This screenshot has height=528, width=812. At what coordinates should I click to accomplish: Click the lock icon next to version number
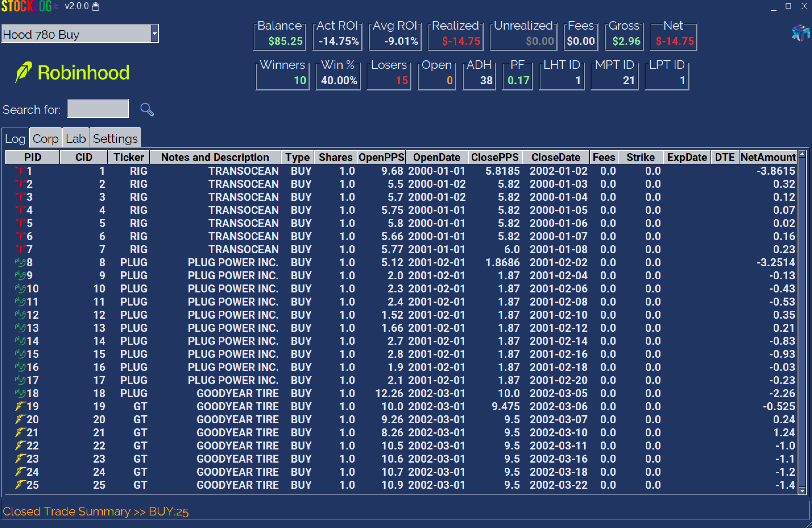[x=96, y=7]
